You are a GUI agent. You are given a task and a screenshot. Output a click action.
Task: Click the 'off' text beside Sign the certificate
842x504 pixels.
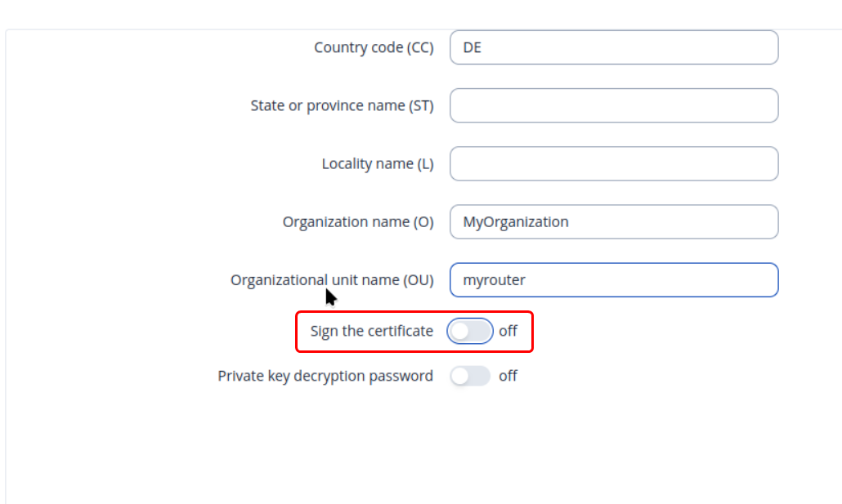[508, 332]
